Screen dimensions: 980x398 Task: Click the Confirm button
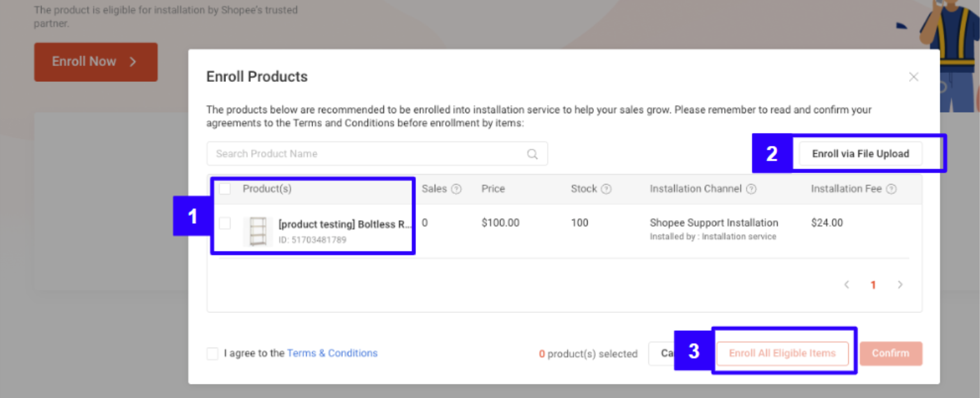click(890, 353)
